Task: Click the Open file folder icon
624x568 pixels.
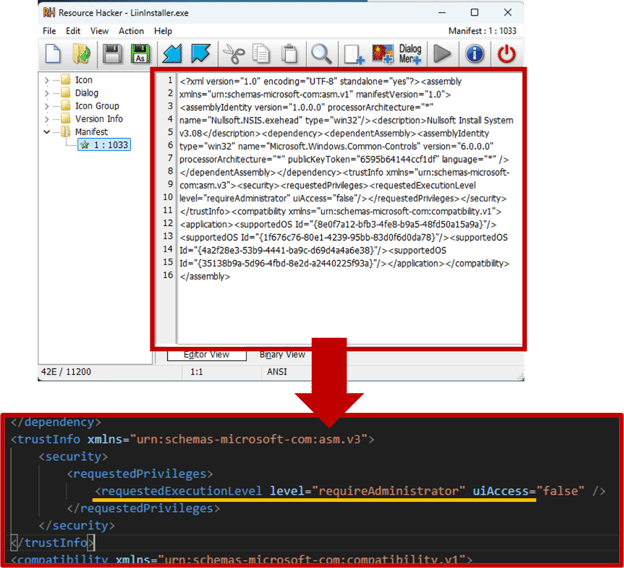Action: (81, 54)
